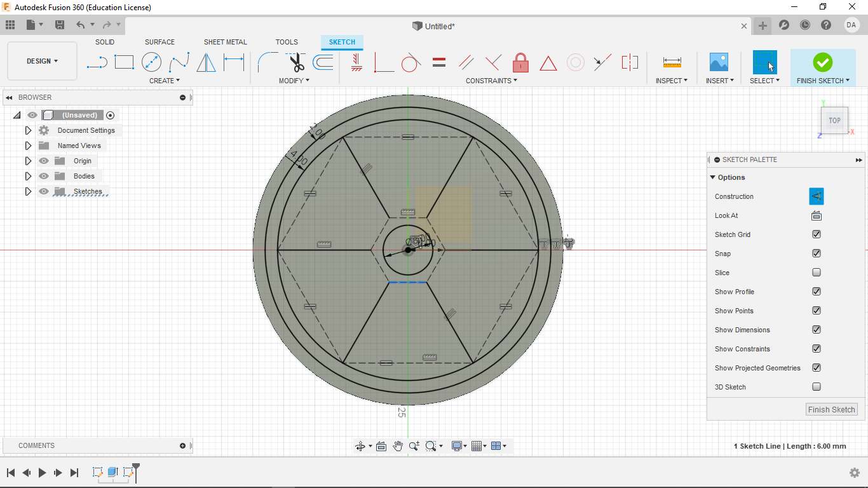Open the CREATE dropdown menu
The width and height of the screenshot is (868, 488).
coord(165,81)
